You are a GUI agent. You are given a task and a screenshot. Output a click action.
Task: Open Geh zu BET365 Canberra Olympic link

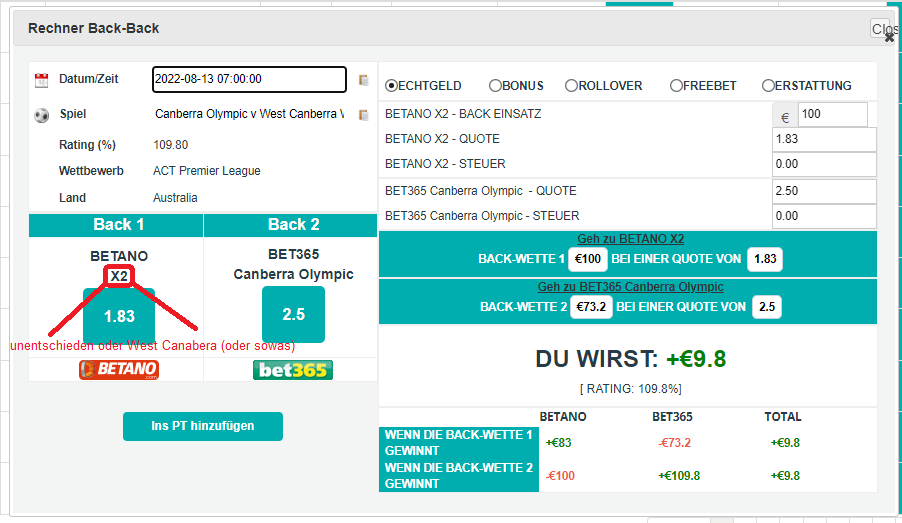630,287
